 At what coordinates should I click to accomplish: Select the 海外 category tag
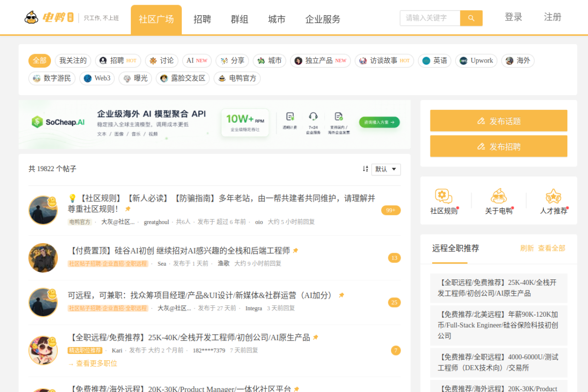pos(518,61)
